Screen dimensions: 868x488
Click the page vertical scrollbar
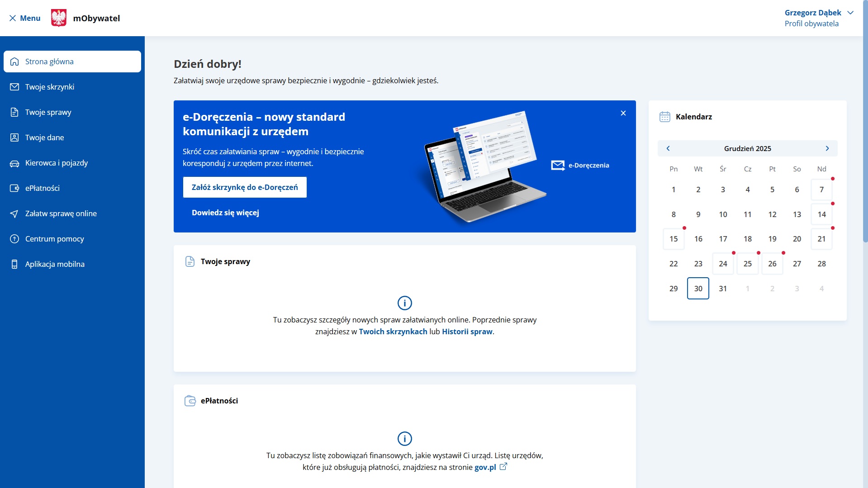click(x=865, y=136)
